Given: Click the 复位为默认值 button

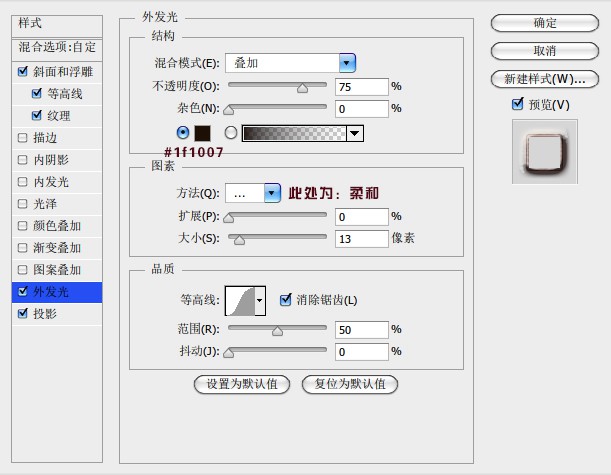Looking at the screenshot, I should tap(350, 384).
